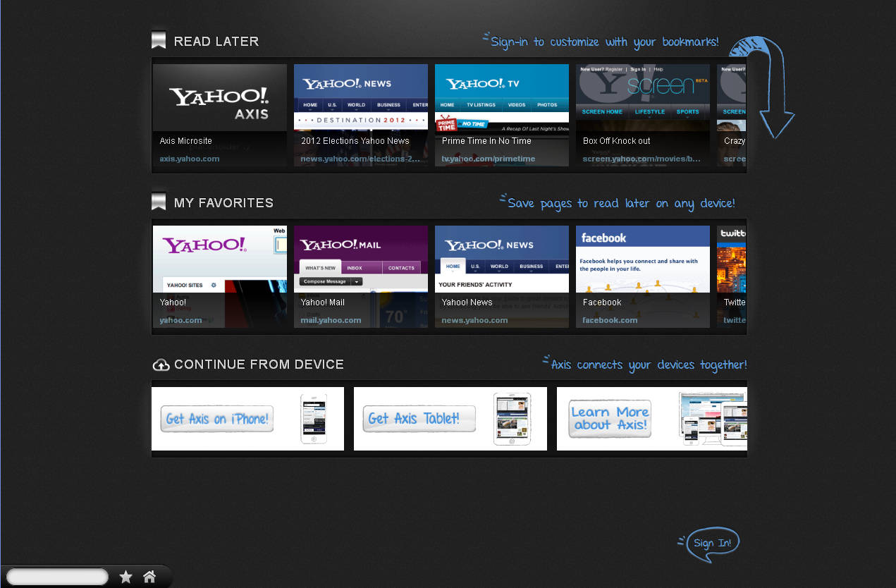The image size is (896, 588).
Task: Click the news.yahoo.com URL under Yahoo! News
Action: 474,320
